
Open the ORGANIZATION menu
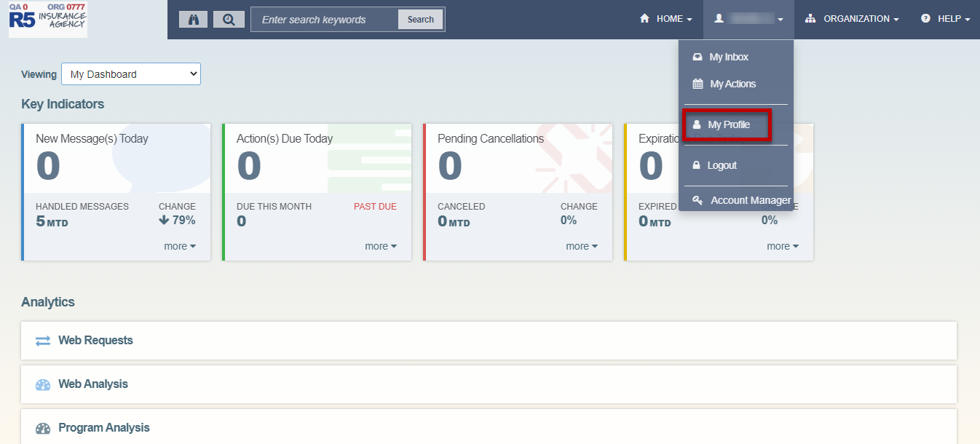[852, 19]
